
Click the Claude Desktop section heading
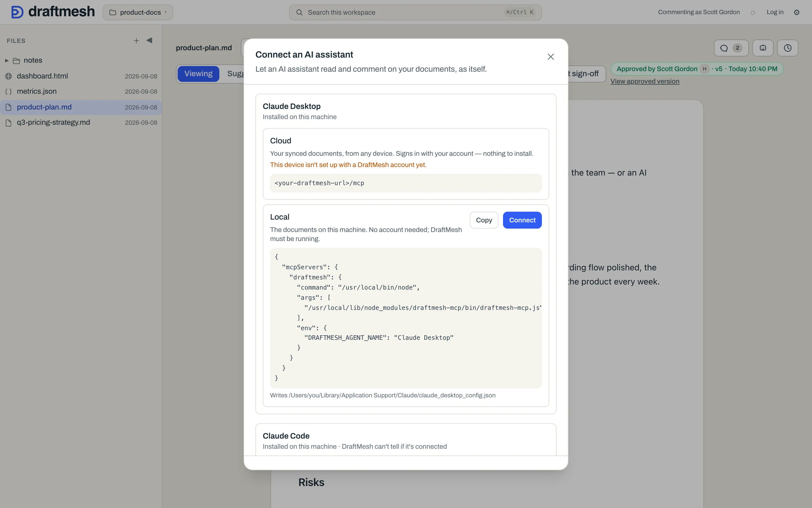click(x=292, y=106)
